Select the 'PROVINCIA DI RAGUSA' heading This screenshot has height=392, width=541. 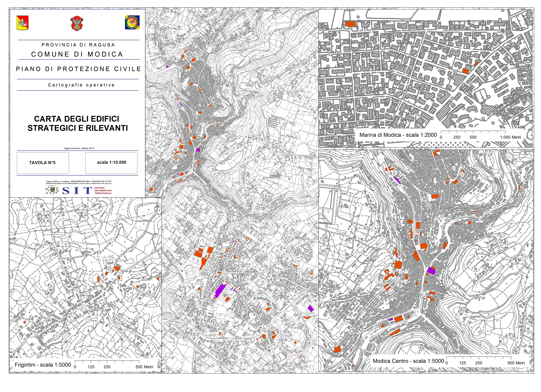point(78,45)
